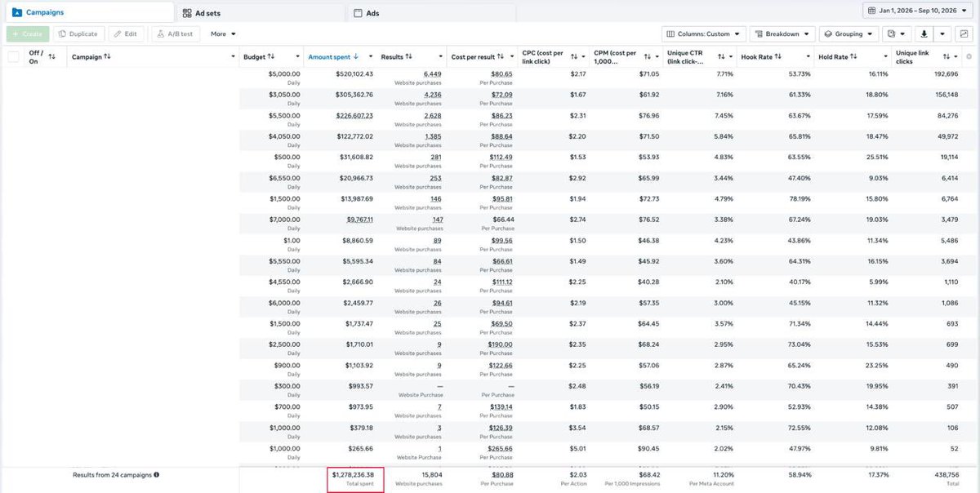This screenshot has width=980, height=493.
Task: Click the 78.19% hook rate cell
Action: pyautogui.click(x=799, y=198)
